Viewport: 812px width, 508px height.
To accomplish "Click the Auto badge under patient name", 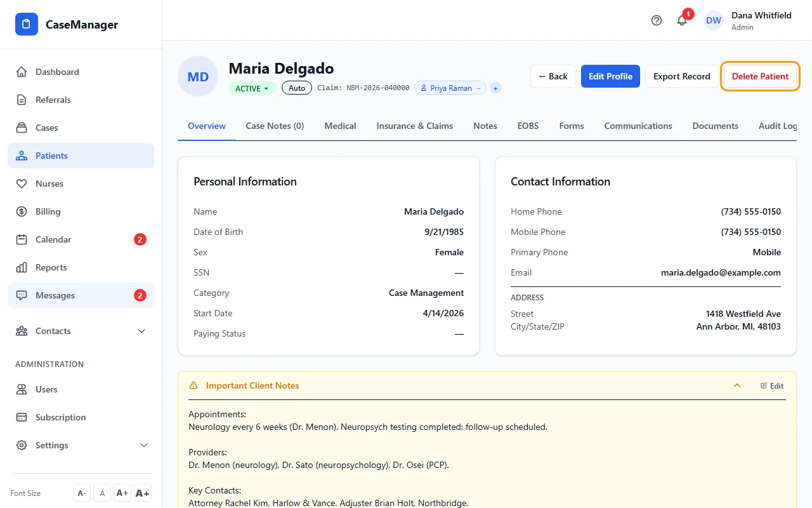I will pos(297,88).
